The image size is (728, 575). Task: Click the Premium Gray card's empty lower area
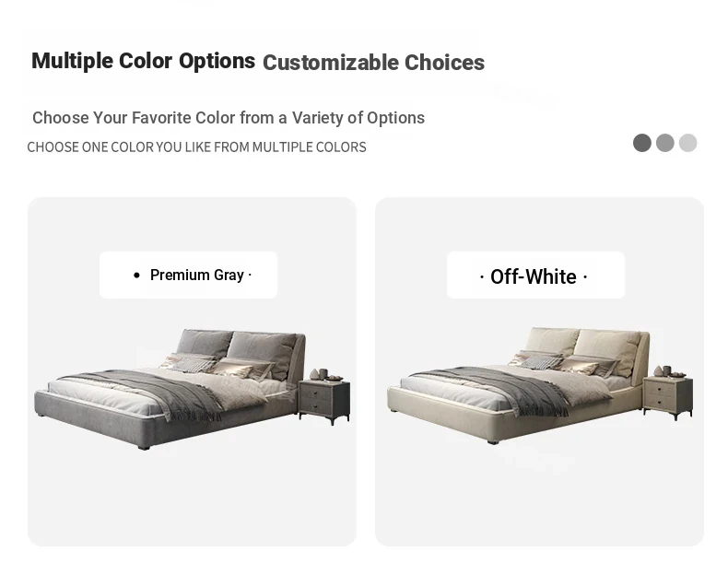193,499
